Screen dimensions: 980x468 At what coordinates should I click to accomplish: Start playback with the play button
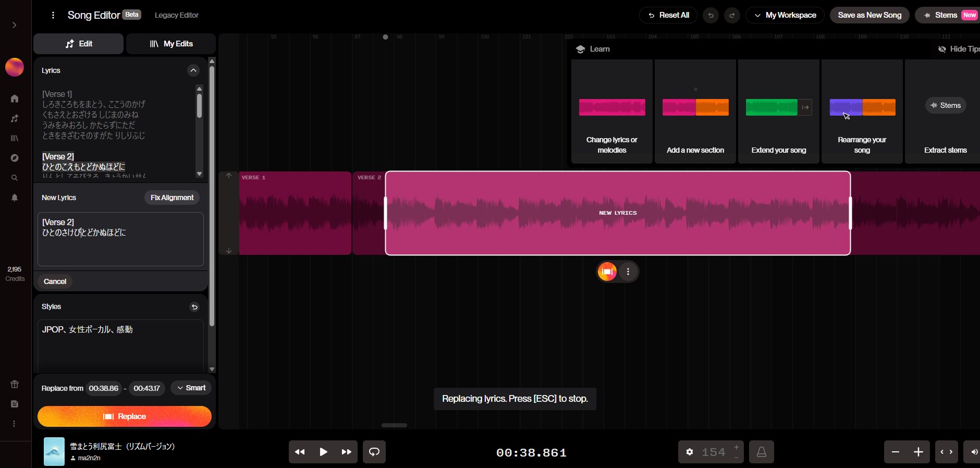tap(323, 452)
